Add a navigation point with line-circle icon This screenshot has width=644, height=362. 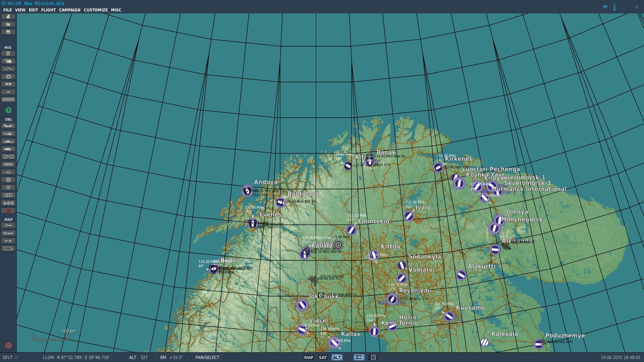8,172
